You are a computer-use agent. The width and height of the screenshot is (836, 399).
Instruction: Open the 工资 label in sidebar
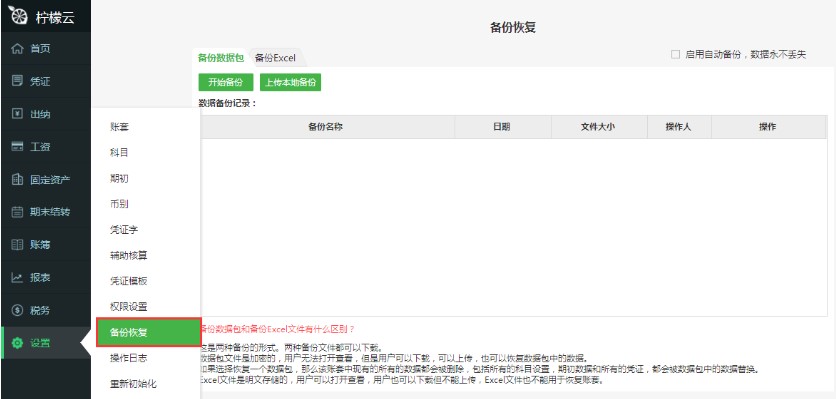point(40,146)
